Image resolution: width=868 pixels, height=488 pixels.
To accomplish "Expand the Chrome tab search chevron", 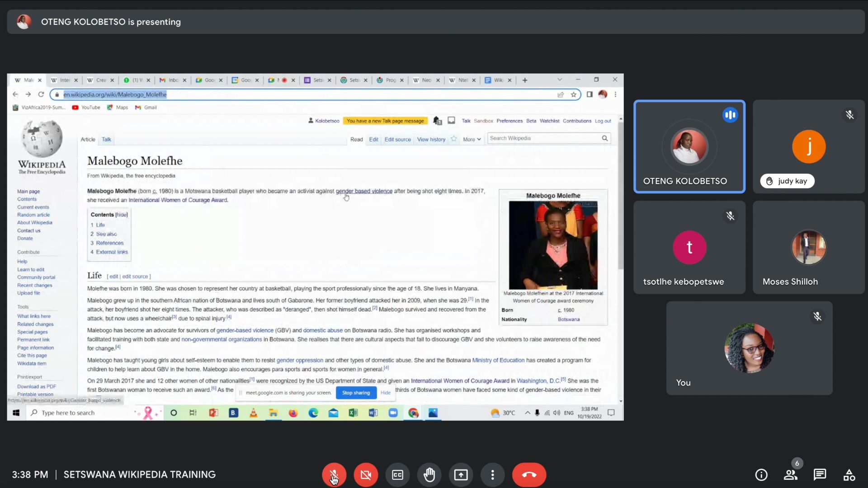I will pyautogui.click(x=560, y=80).
